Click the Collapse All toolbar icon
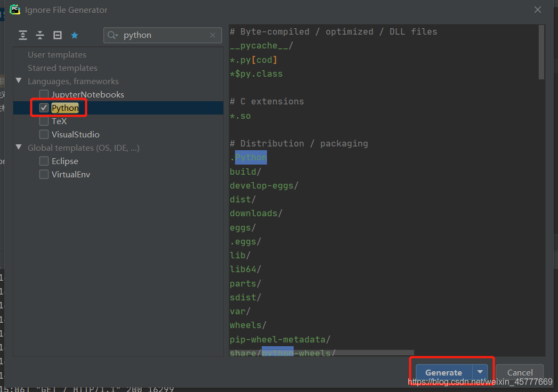 [x=40, y=35]
